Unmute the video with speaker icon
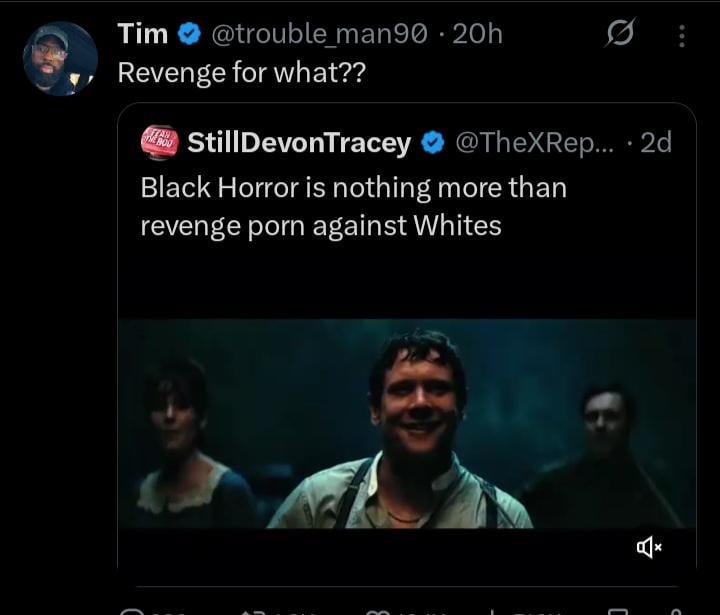This screenshot has width=720, height=615. click(x=648, y=546)
